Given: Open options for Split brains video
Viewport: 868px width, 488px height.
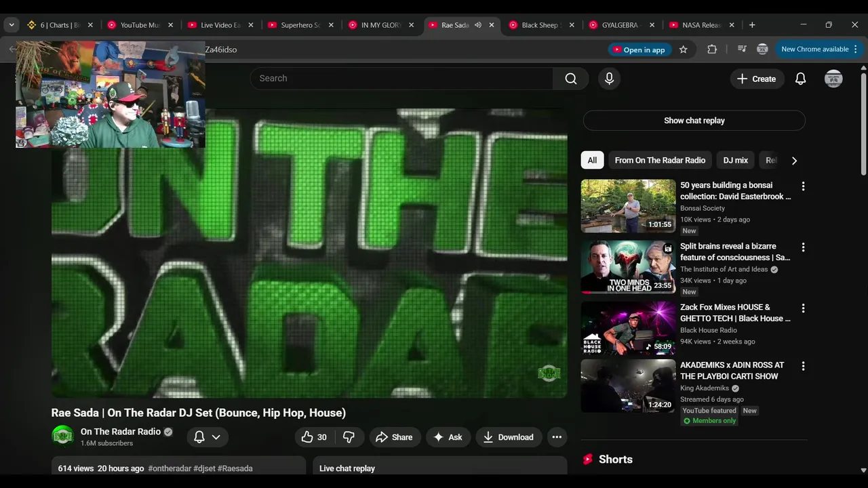Looking at the screenshot, I should coord(803,247).
